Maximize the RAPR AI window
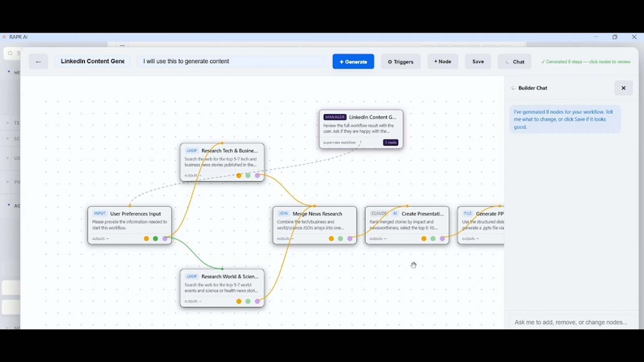This screenshot has width=644, height=362. click(615, 37)
